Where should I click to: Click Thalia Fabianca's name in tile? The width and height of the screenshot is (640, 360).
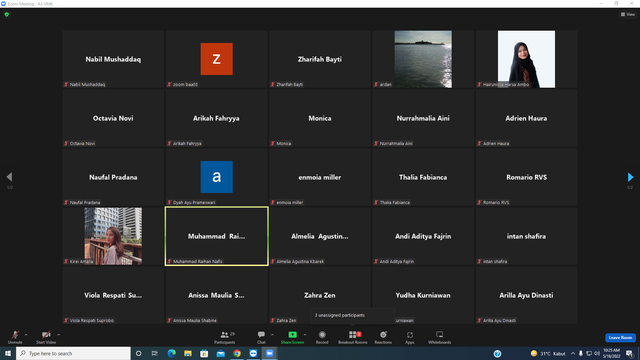pos(423,177)
